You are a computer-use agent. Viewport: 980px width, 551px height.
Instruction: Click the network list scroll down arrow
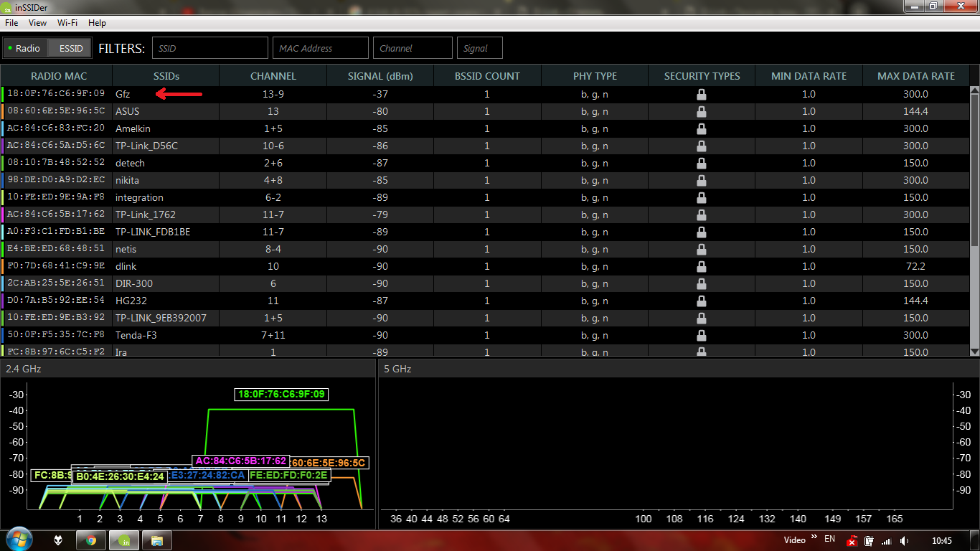coord(974,351)
